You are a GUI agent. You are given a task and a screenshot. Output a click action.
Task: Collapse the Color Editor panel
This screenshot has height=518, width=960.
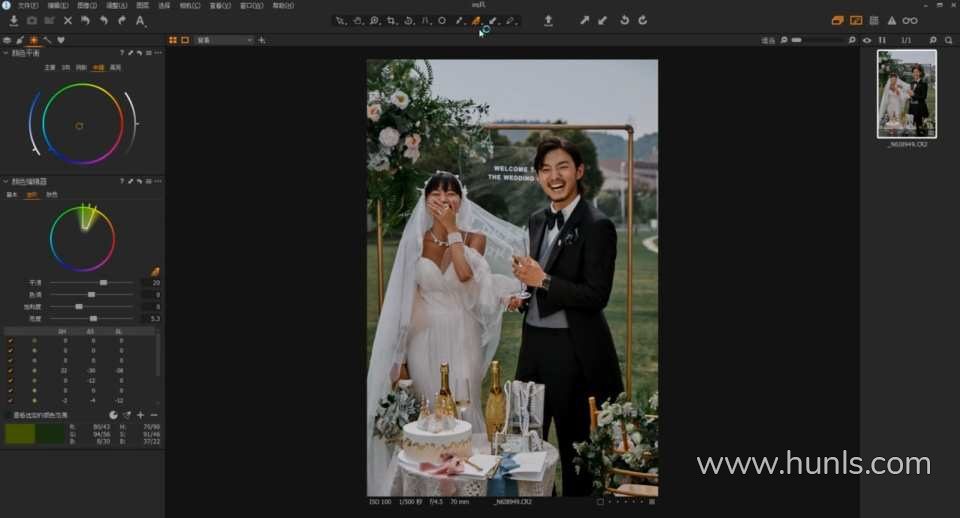coord(6,182)
